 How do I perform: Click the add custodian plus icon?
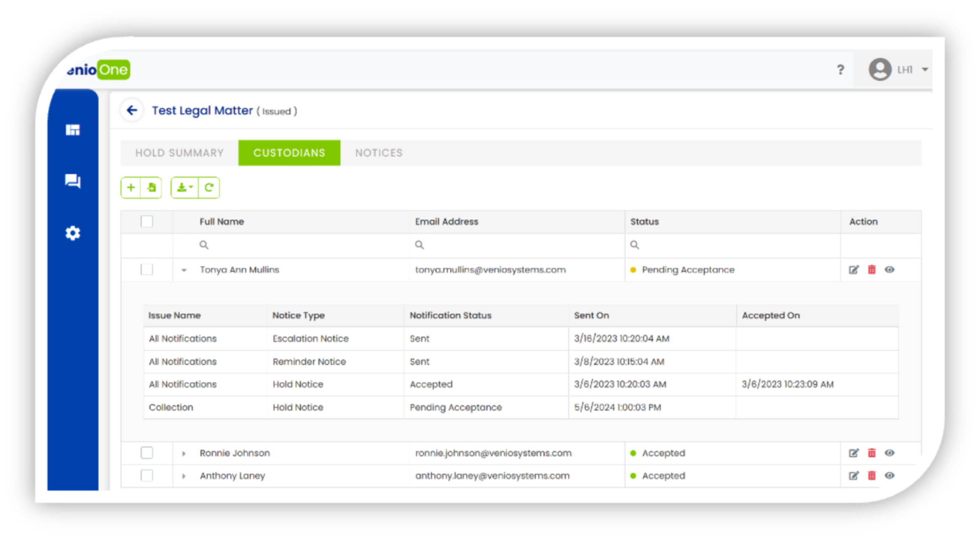pyautogui.click(x=131, y=188)
